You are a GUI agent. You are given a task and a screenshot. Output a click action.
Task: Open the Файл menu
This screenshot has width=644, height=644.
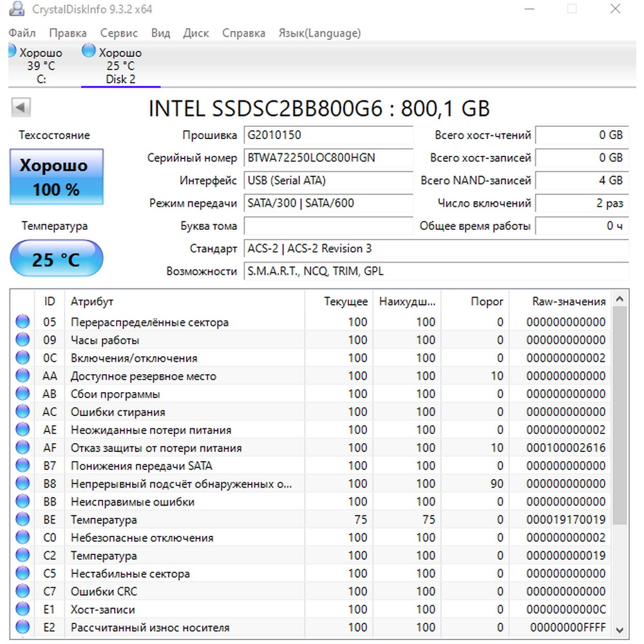(22, 33)
